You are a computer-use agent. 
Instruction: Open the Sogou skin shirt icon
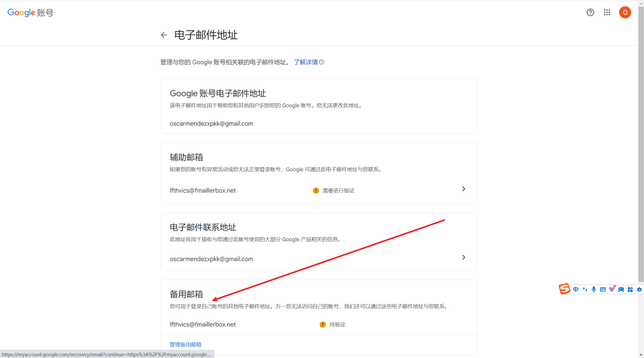click(x=612, y=289)
